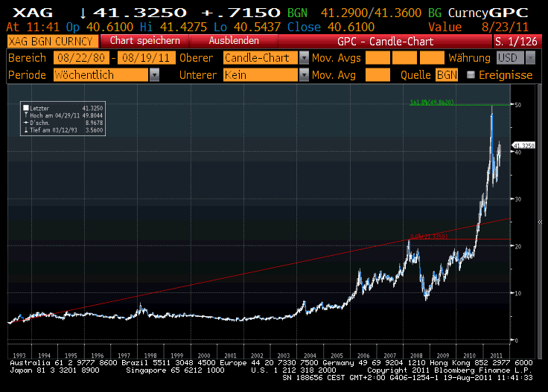548x392 pixels.
Task: Click the Chart speichern button
Action: tap(144, 41)
